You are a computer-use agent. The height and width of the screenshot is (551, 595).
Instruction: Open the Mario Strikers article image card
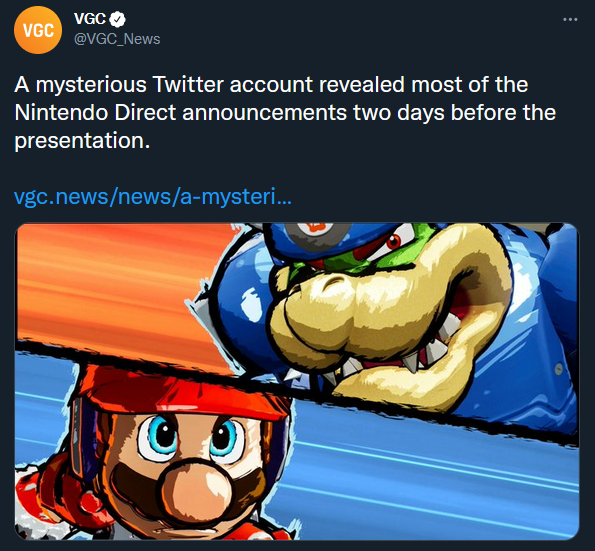(x=297, y=381)
